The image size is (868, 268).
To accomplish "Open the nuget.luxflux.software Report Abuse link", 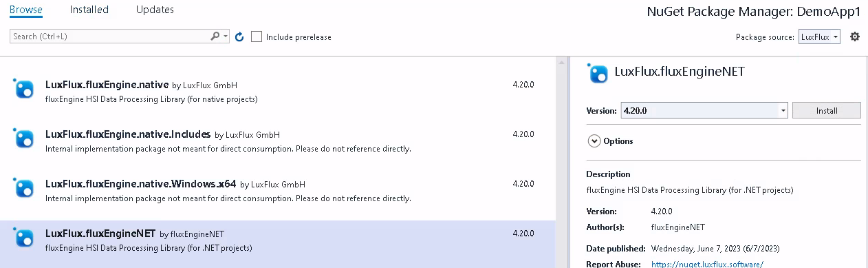I will [706, 264].
